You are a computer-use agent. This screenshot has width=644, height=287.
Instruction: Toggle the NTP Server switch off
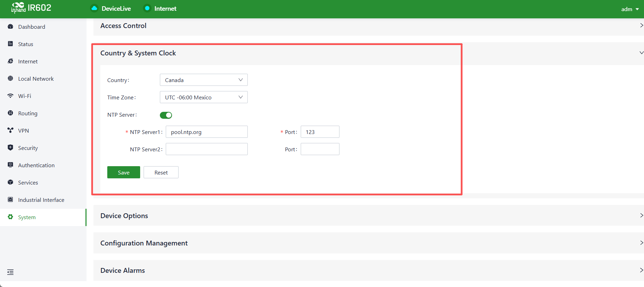click(x=166, y=115)
